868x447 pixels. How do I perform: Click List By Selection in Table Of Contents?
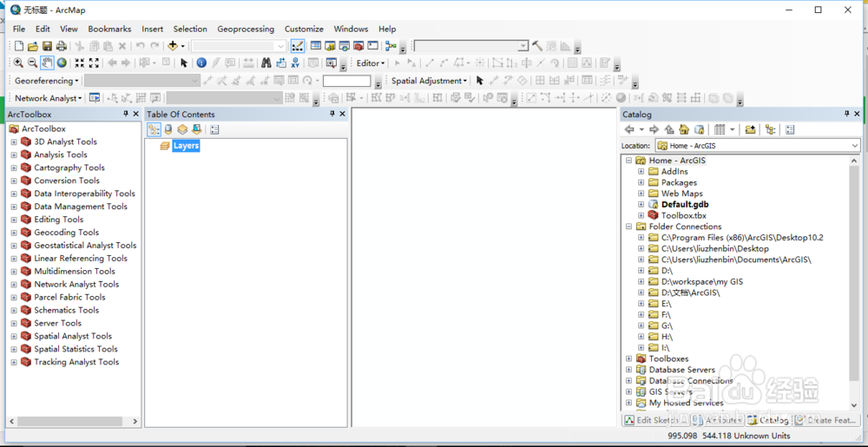[x=196, y=129]
